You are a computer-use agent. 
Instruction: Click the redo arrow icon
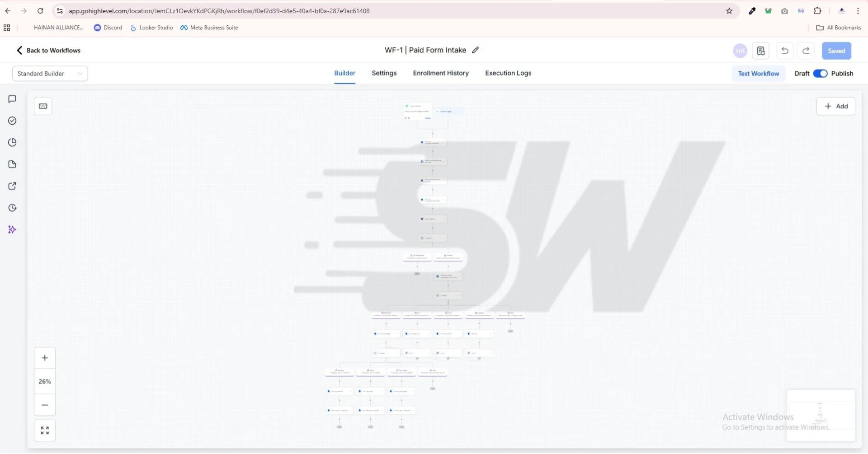click(806, 51)
